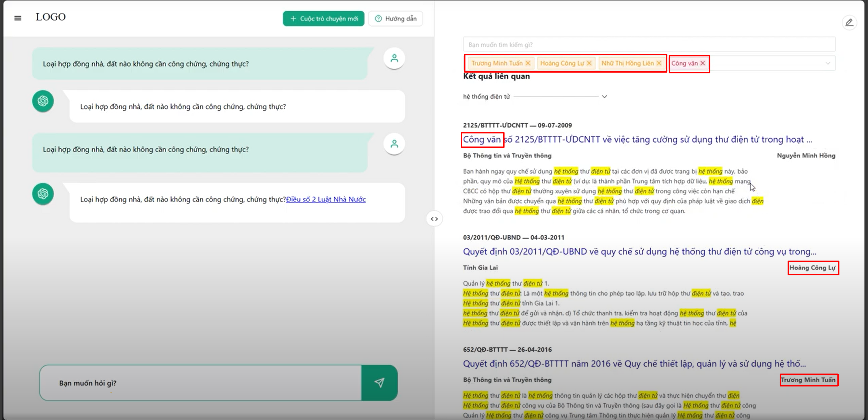Open Quyết định 03/2011/QĐ-UBND result
This screenshot has height=420, width=868.
[640, 252]
